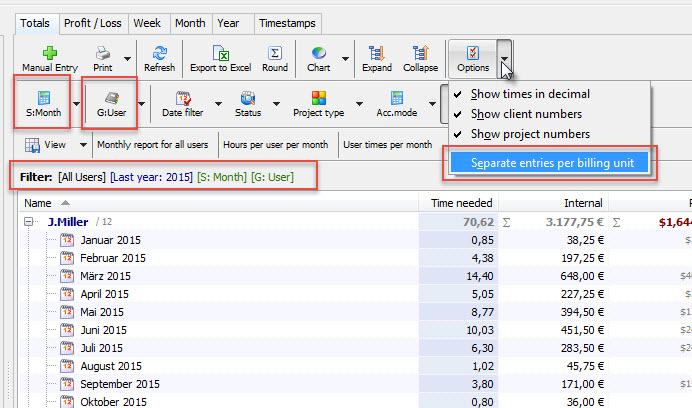The height and width of the screenshot is (408, 692).
Task: Toggle Show times in decimal
Action: (x=530, y=94)
